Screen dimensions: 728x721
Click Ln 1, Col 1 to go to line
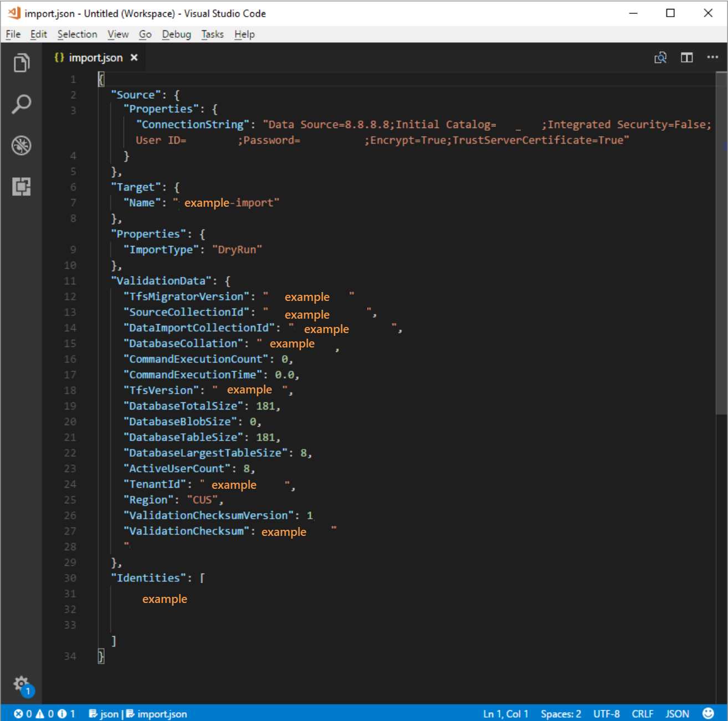(505, 714)
